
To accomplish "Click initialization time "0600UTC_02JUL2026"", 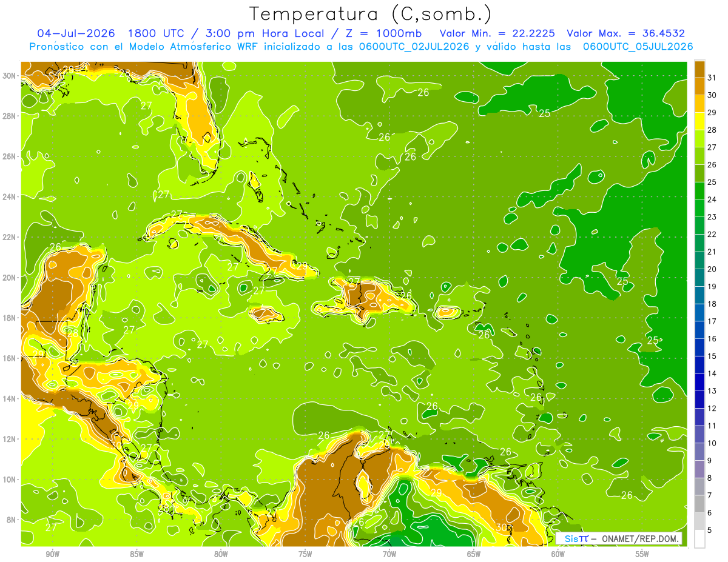I will click(x=414, y=47).
